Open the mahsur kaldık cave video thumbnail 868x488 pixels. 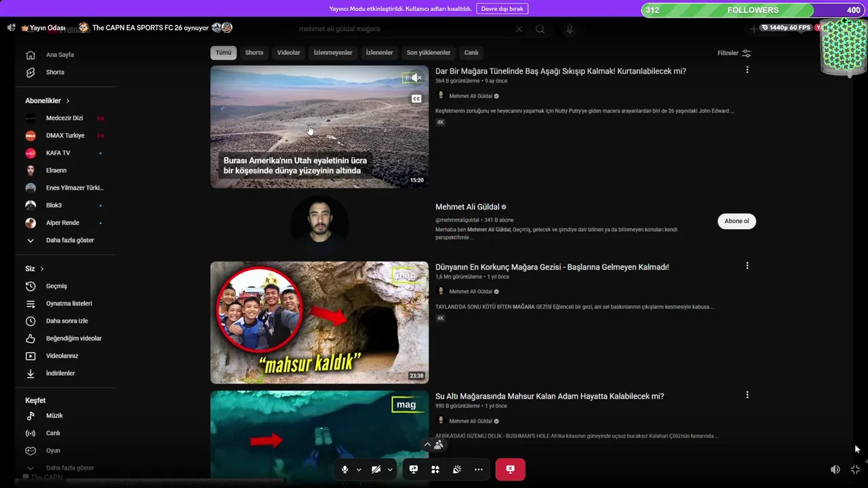click(x=319, y=323)
